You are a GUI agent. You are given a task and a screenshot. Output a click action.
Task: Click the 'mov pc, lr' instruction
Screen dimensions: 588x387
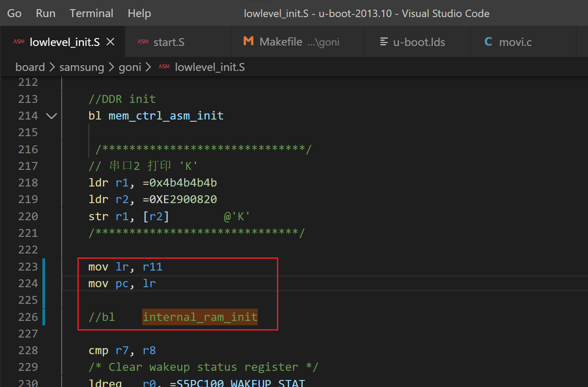[x=122, y=283]
